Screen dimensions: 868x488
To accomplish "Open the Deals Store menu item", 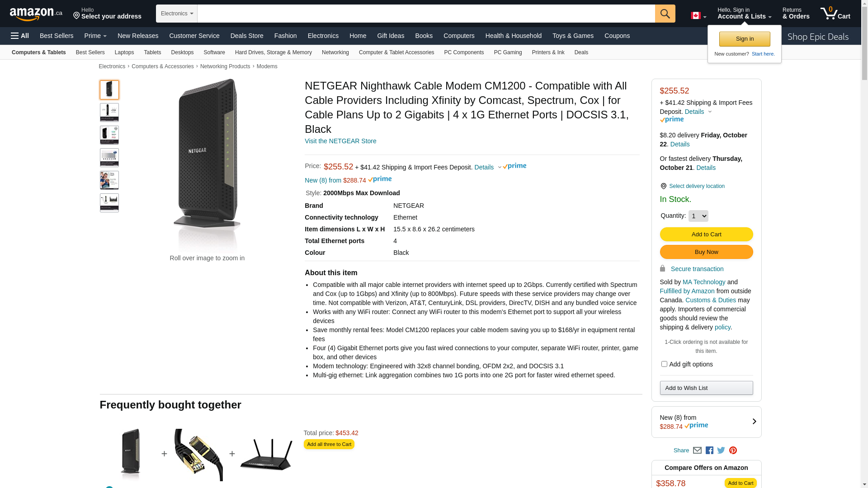I will tap(247, 36).
